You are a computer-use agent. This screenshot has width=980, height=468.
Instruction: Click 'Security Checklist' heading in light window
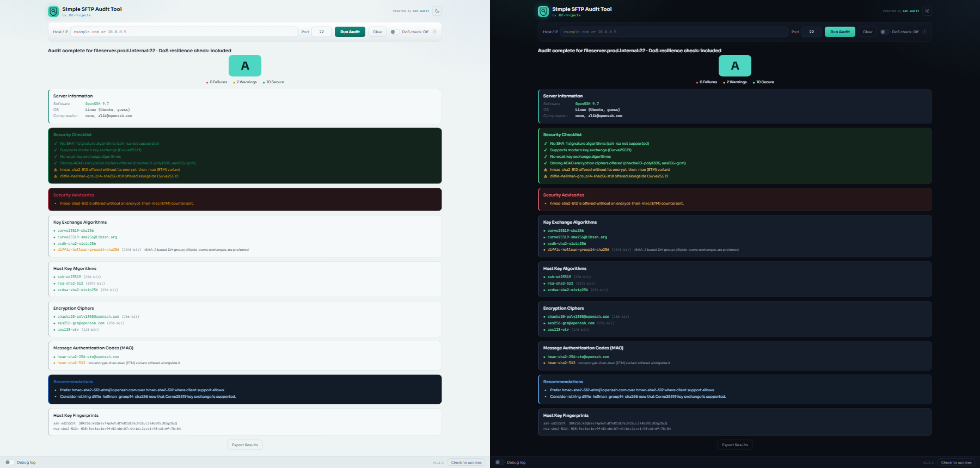tap(72, 134)
